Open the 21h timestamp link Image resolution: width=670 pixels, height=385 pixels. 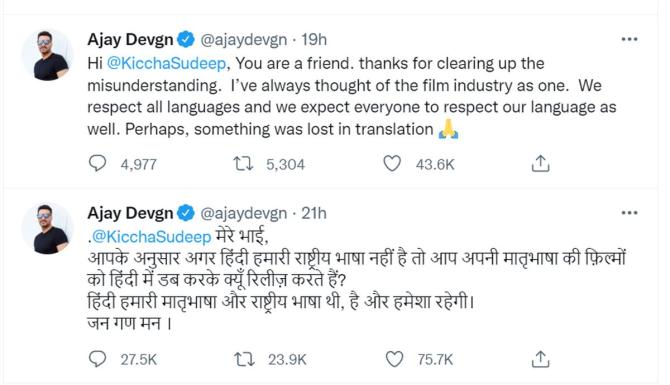pyautogui.click(x=314, y=213)
